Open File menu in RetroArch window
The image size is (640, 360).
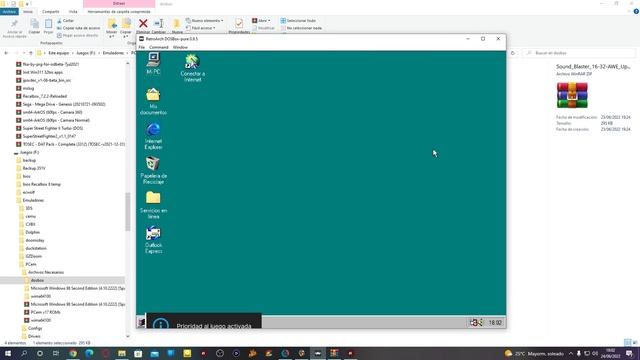point(142,47)
